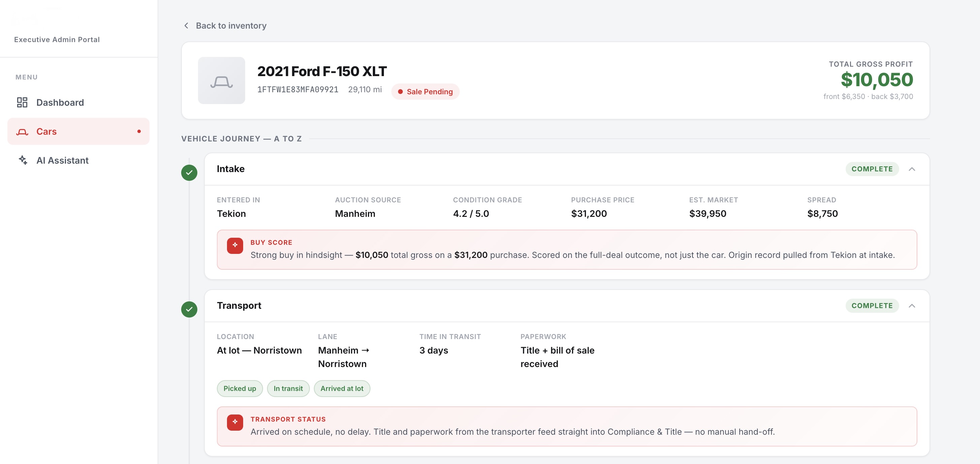Click the In transit status chip

pyautogui.click(x=288, y=388)
